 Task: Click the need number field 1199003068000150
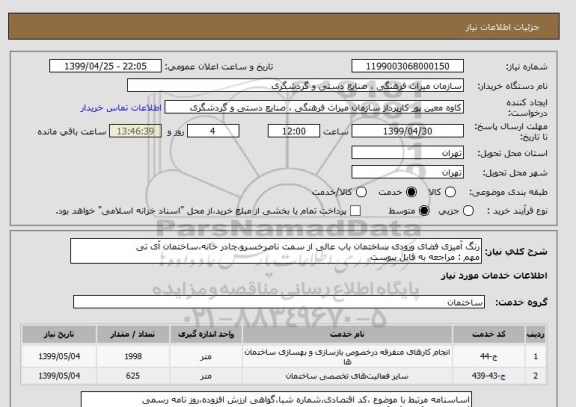[x=407, y=66]
